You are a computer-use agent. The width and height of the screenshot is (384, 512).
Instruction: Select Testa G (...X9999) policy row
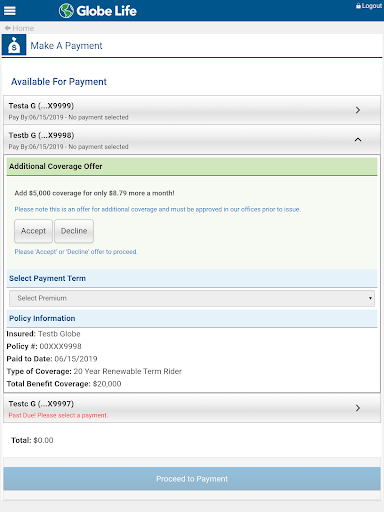pos(192,110)
